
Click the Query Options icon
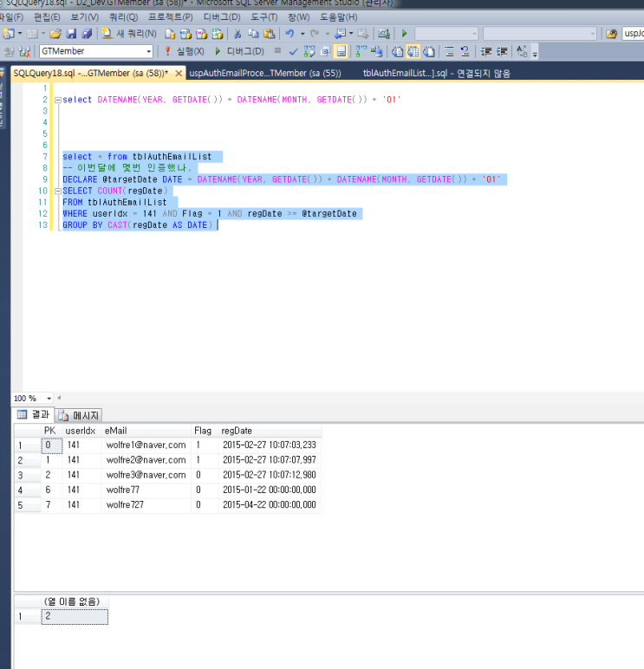coord(325,52)
